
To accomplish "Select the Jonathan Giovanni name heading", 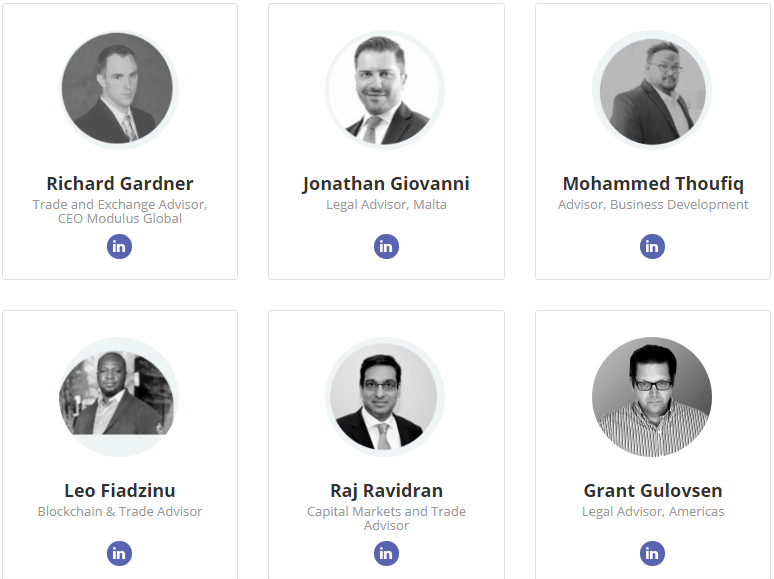I will (x=386, y=184).
